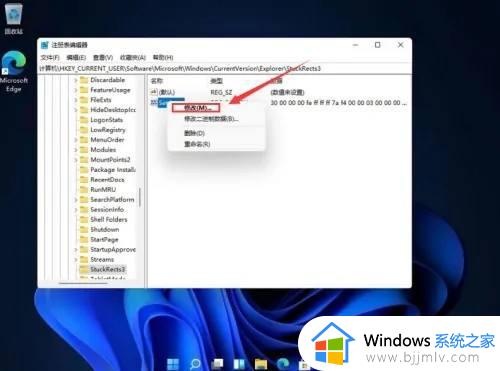The height and width of the screenshot is (371, 500).
Task: Expand the Discardable key
Action: click(x=76, y=80)
